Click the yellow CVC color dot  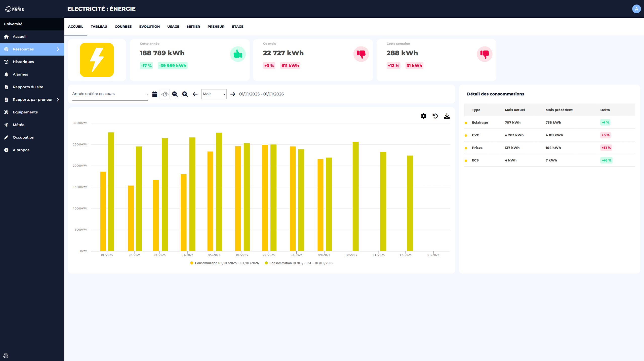click(466, 135)
